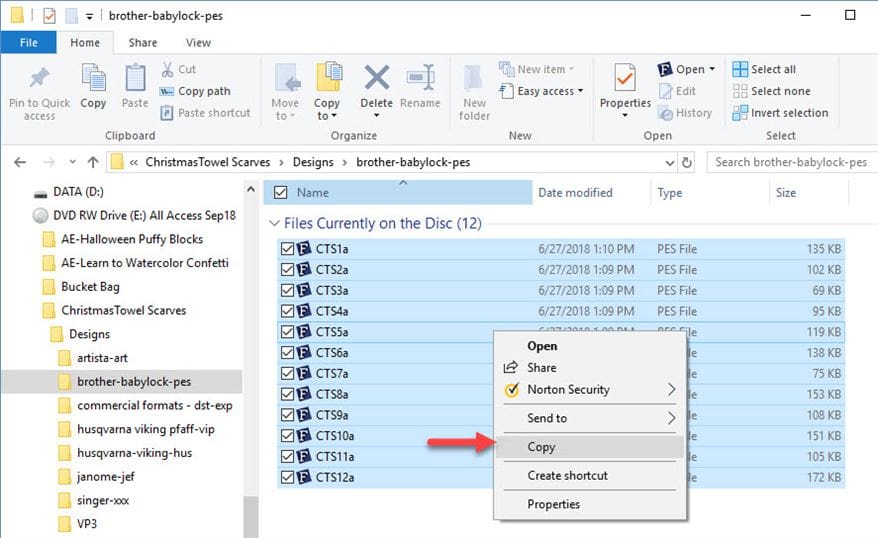This screenshot has width=878, height=538.
Task: Open the File tab
Action: (x=29, y=43)
